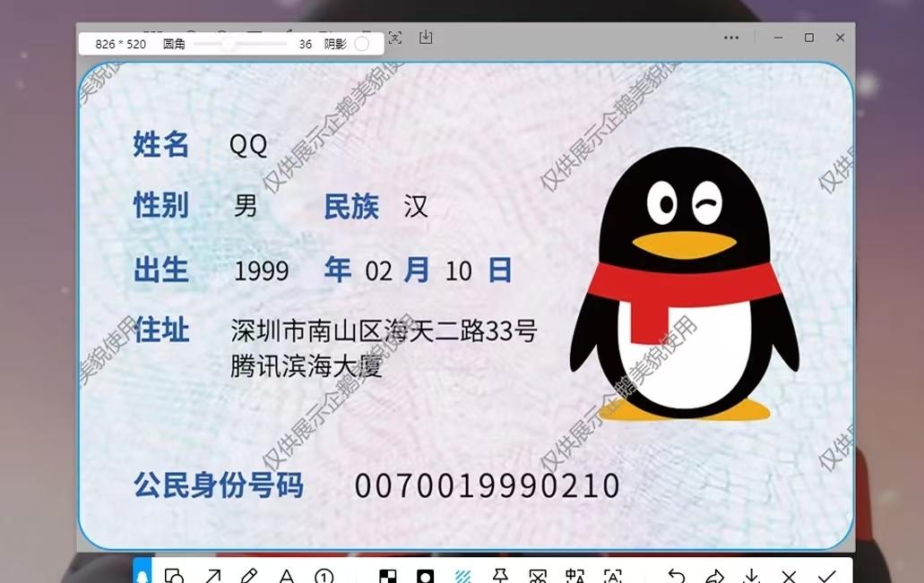Screen dimensions: 924x583
Task: Apply the mosaic blur tool
Action: [x=387, y=576]
